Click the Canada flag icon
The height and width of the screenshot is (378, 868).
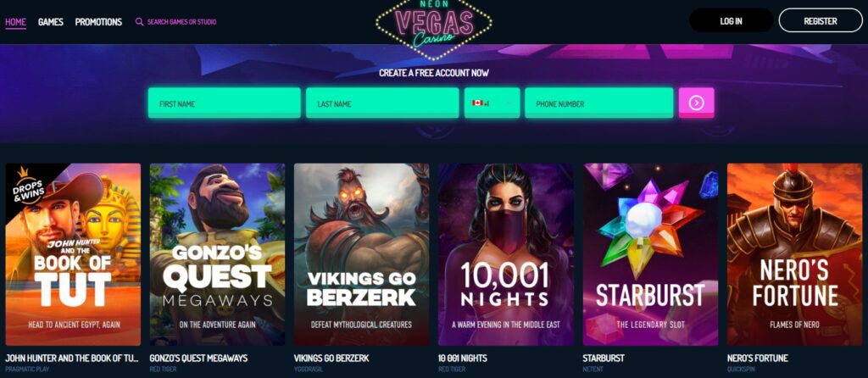coord(477,103)
